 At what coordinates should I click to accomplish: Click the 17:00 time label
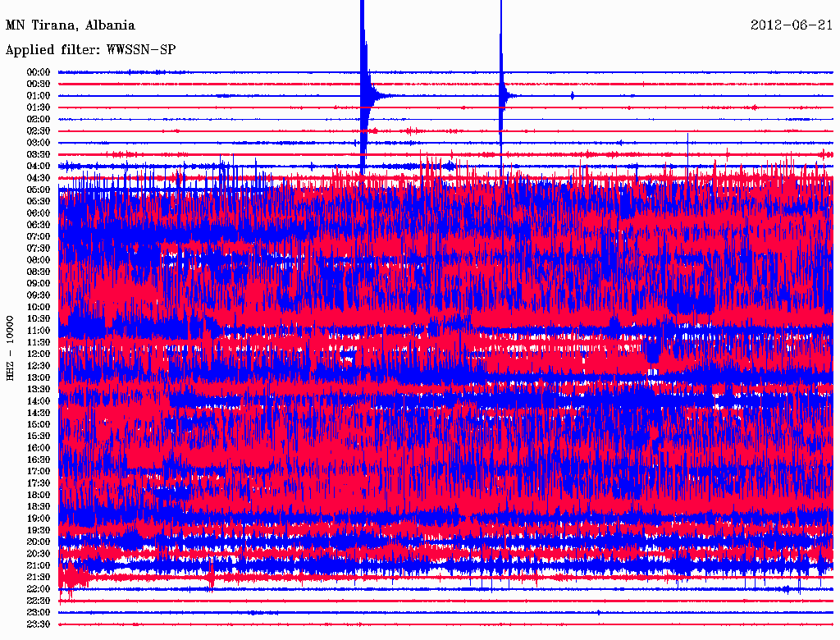(x=39, y=472)
